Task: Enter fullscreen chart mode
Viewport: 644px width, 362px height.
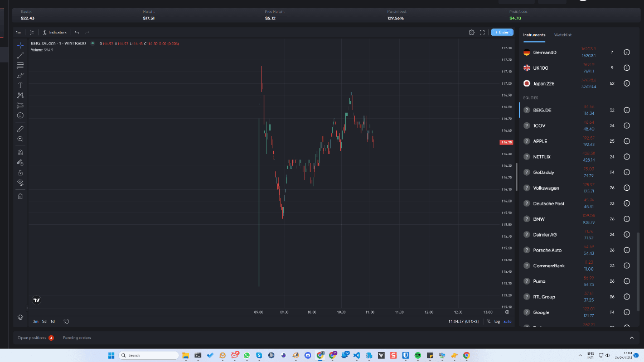Action: coord(482,32)
